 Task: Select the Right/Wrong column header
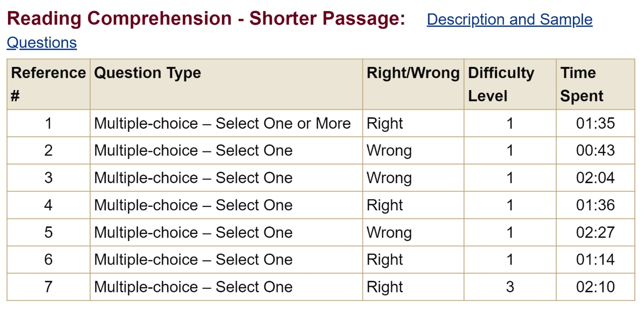413,73
